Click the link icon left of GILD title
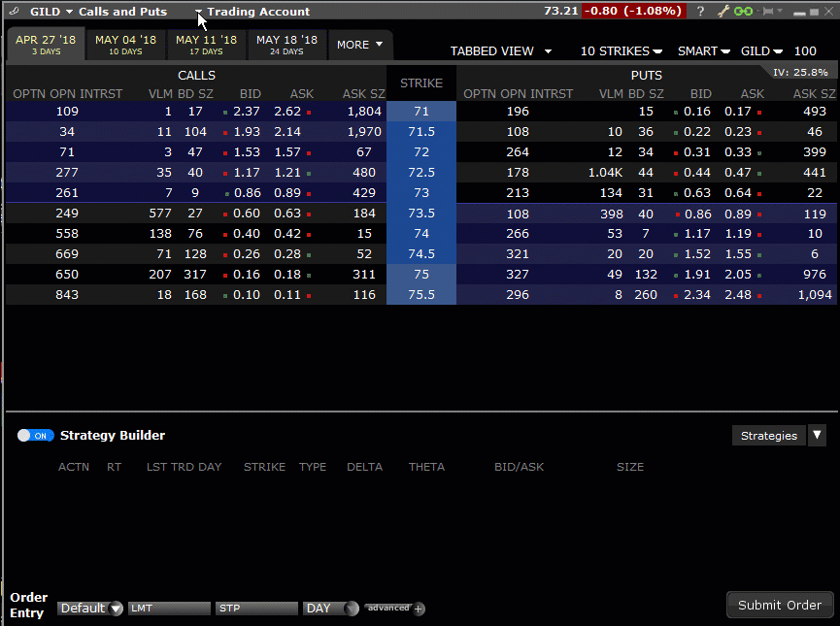This screenshot has width=840, height=626. point(16,12)
